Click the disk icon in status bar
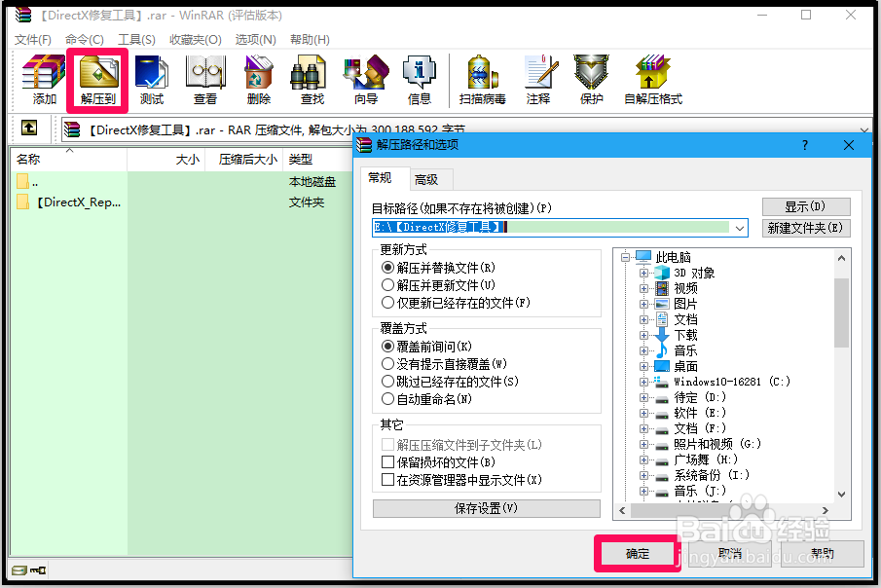The image size is (881, 588). pos(19,570)
